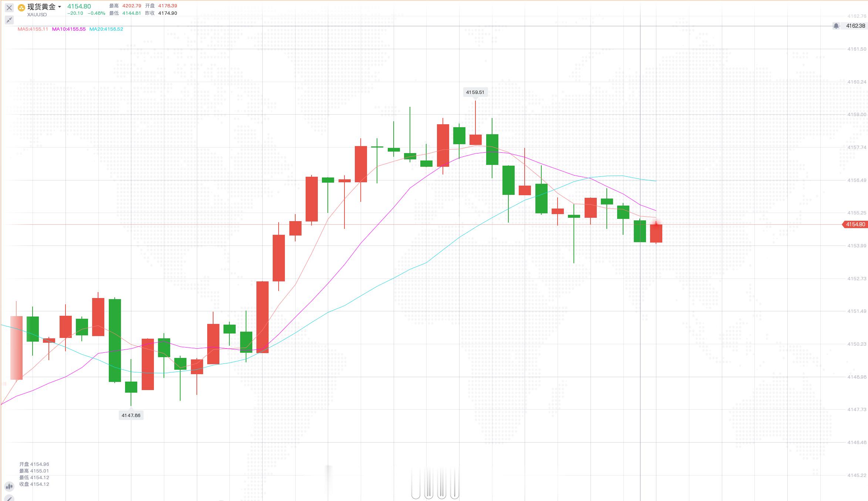Click the XAUUSD ticker text
This screenshot has width=868, height=501.
point(37,15)
